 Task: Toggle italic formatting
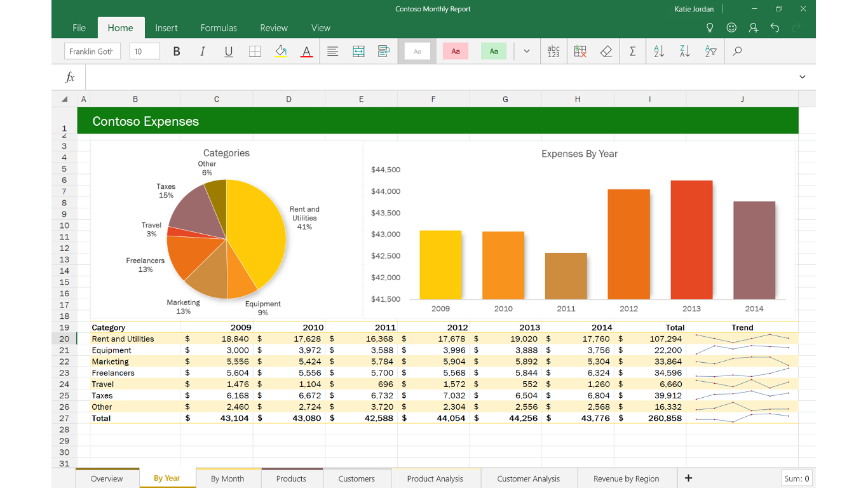click(x=202, y=51)
